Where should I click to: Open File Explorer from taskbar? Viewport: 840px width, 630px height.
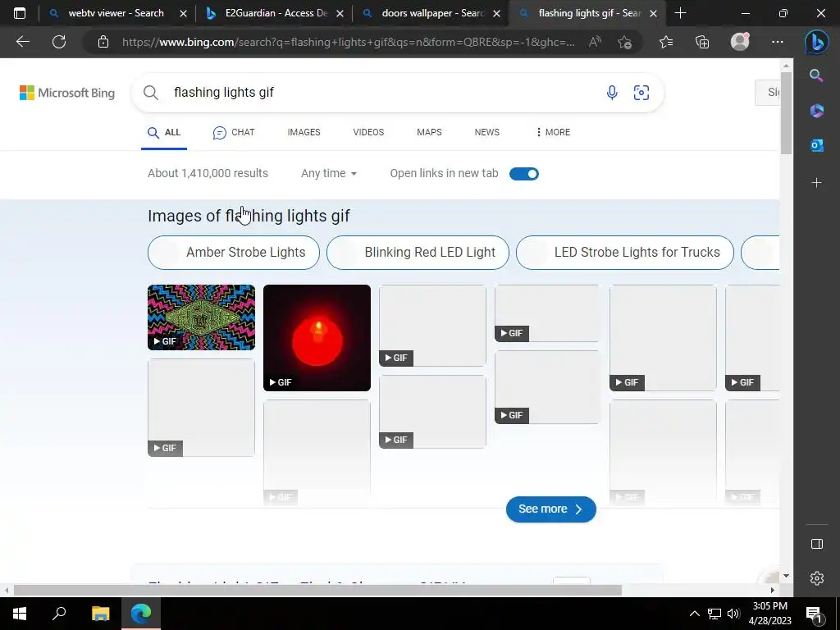pyautogui.click(x=100, y=613)
